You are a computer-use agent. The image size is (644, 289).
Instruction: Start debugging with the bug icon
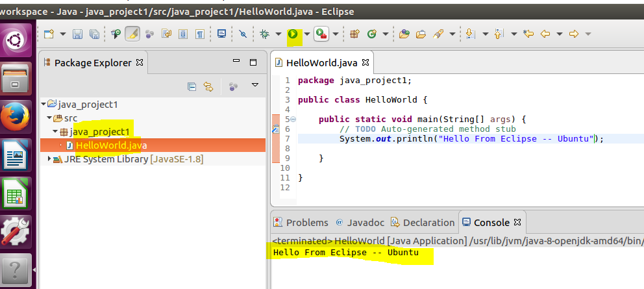[x=264, y=34]
